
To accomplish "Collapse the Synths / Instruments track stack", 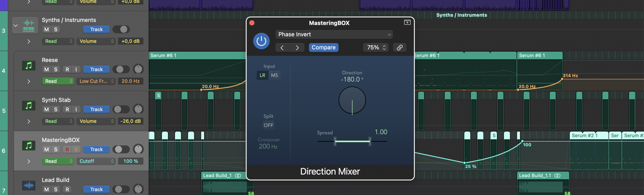I will [x=15, y=26].
